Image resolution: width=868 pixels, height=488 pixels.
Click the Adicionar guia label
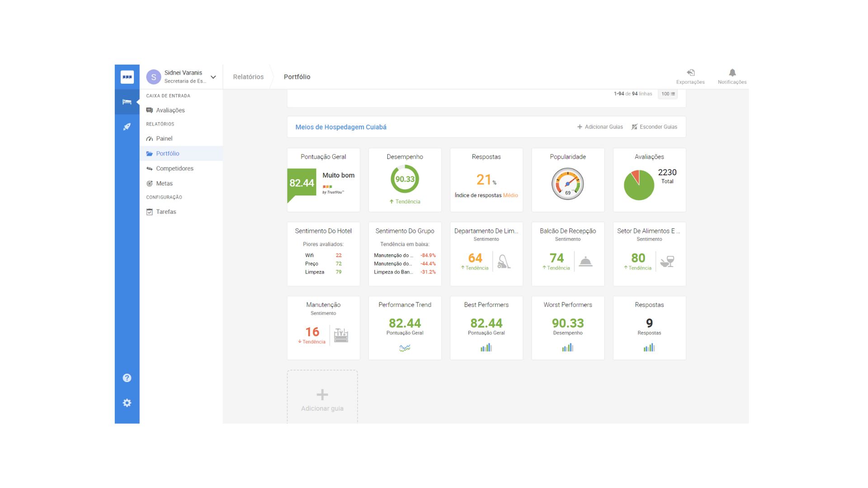coord(322,408)
